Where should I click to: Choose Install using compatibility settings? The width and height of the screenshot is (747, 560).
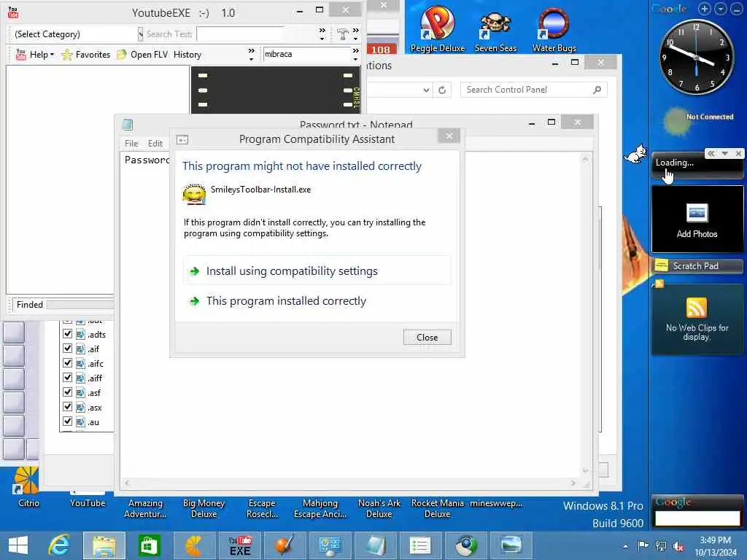317,271
